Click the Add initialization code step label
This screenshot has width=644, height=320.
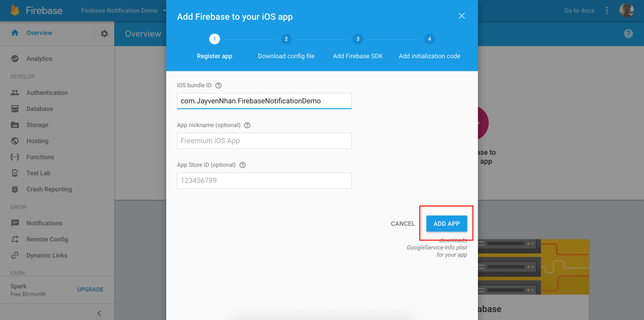coord(429,56)
